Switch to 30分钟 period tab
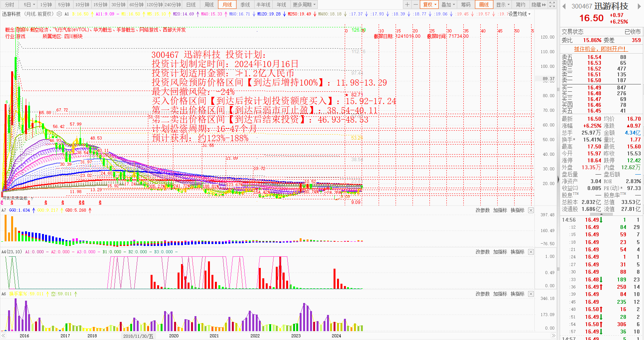The image size is (644, 340). [x=118, y=5]
